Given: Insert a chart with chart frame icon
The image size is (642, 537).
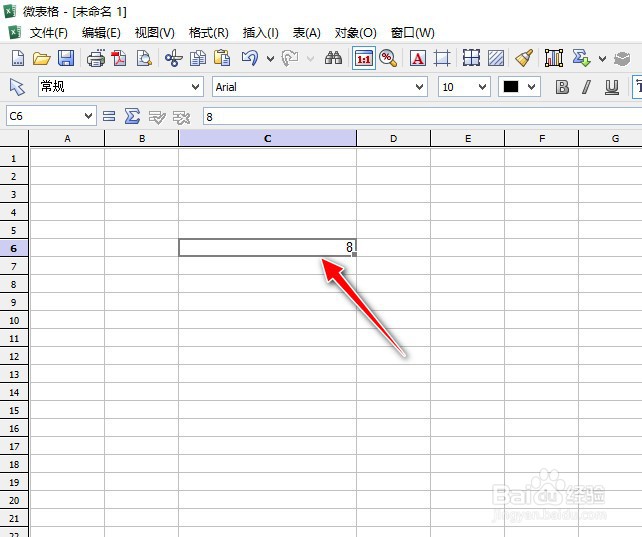Looking at the screenshot, I should [x=554, y=59].
